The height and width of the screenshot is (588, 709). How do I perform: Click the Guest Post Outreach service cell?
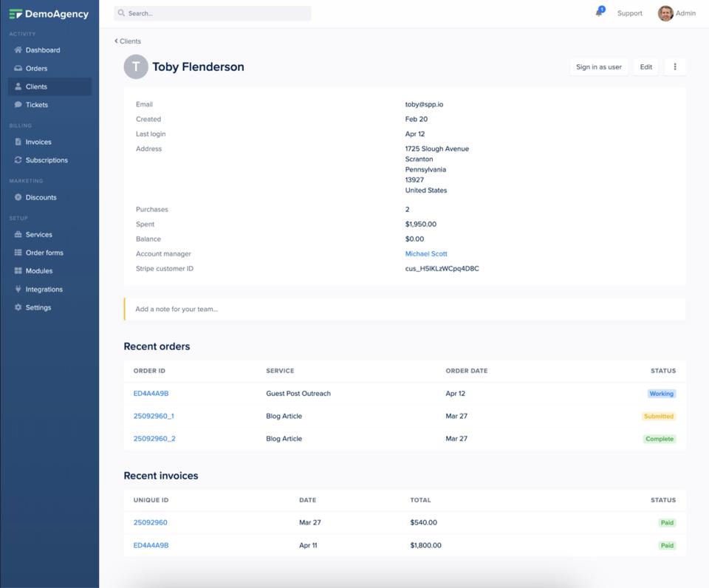point(298,393)
